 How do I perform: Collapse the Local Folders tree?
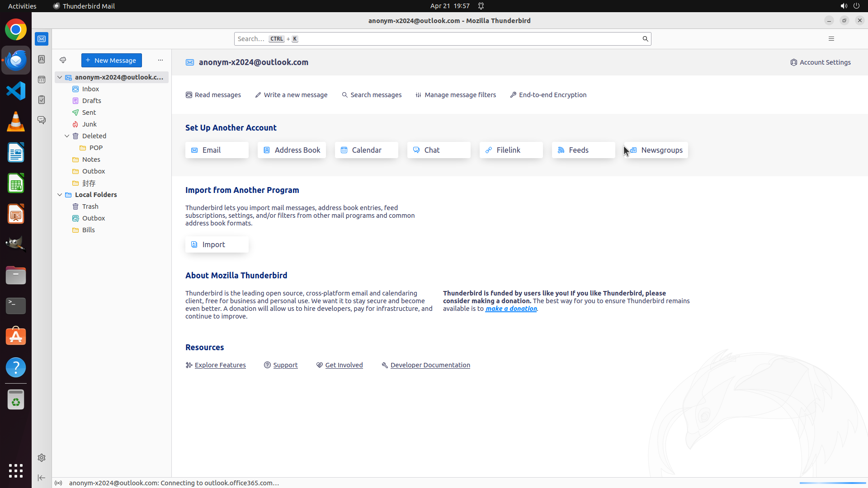tap(60, 195)
